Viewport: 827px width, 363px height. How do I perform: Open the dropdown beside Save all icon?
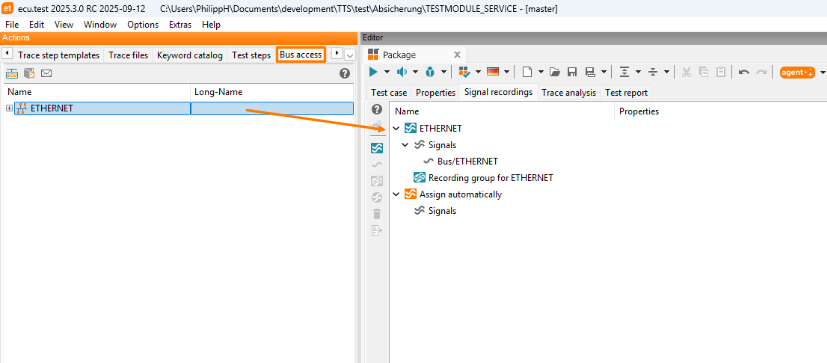coord(604,72)
